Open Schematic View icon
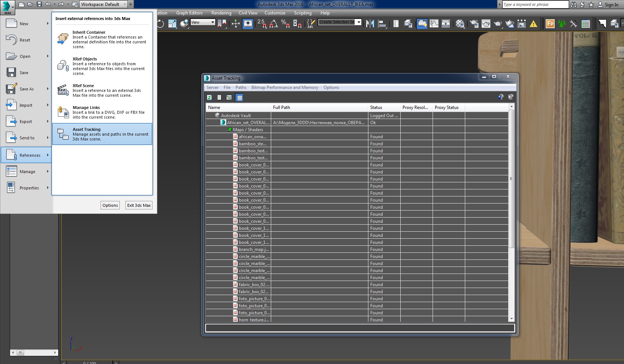624x364 pixels. click(x=446, y=24)
